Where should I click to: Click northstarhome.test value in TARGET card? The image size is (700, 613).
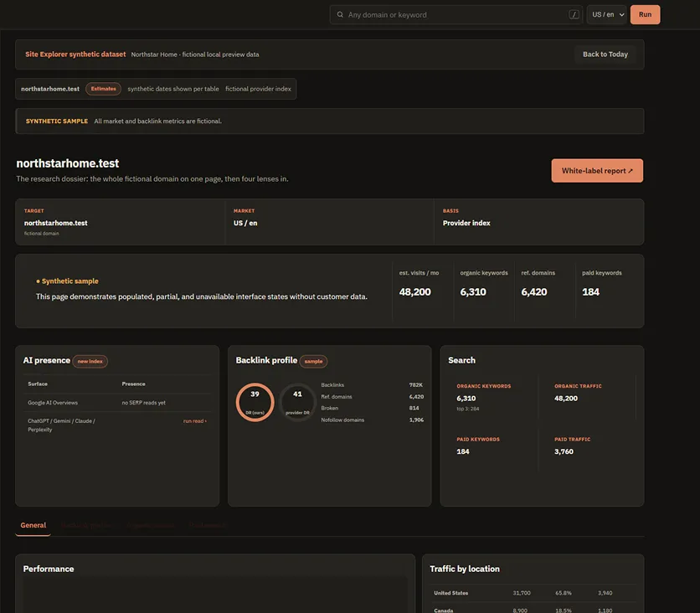point(56,223)
